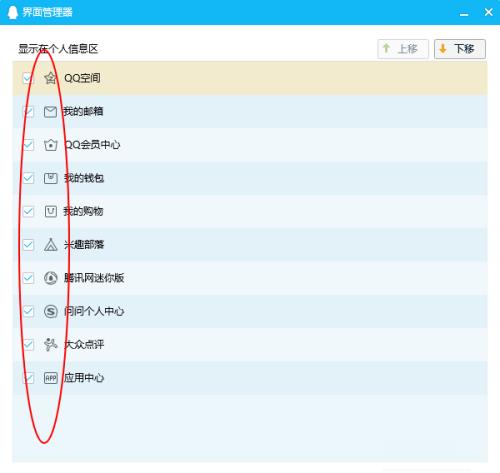Viewport: 500px width, 473px height.
Task: Close the 界面管理器 window
Action: [x=488, y=12]
